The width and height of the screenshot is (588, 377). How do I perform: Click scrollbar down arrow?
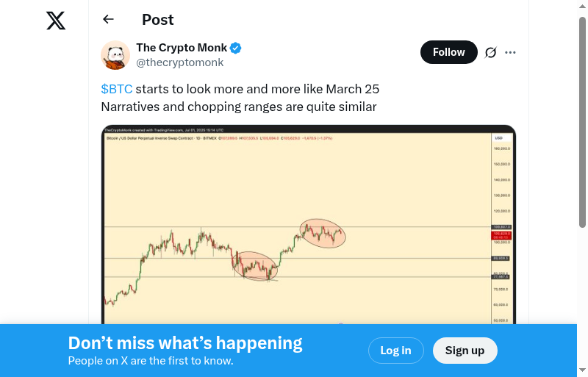click(x=582, y=370)
